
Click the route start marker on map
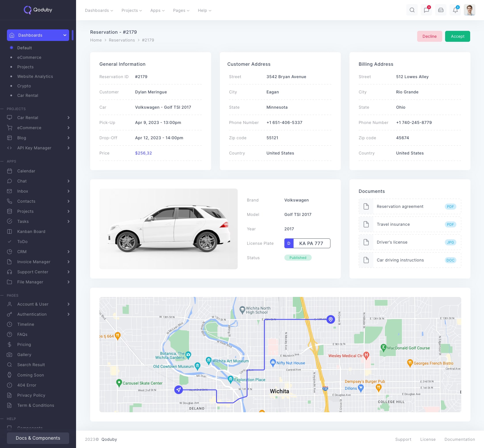(x=179, y=390)
